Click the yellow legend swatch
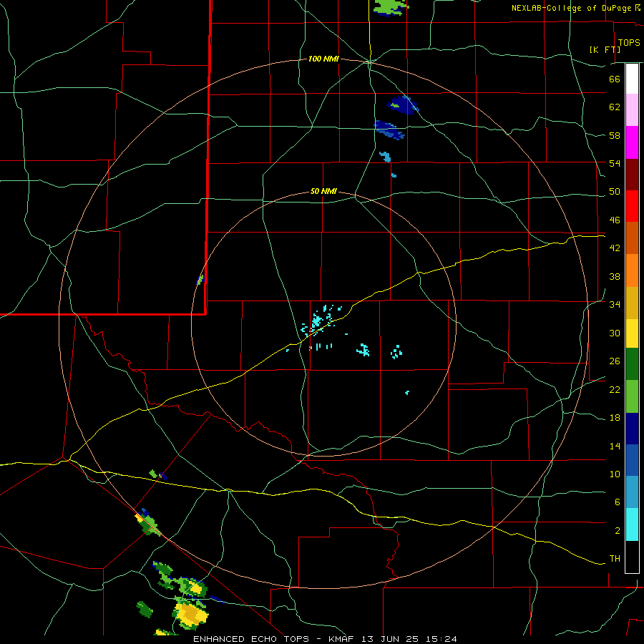Image resolution: width=644 pixels, height=644 pixels. point(632,333)
